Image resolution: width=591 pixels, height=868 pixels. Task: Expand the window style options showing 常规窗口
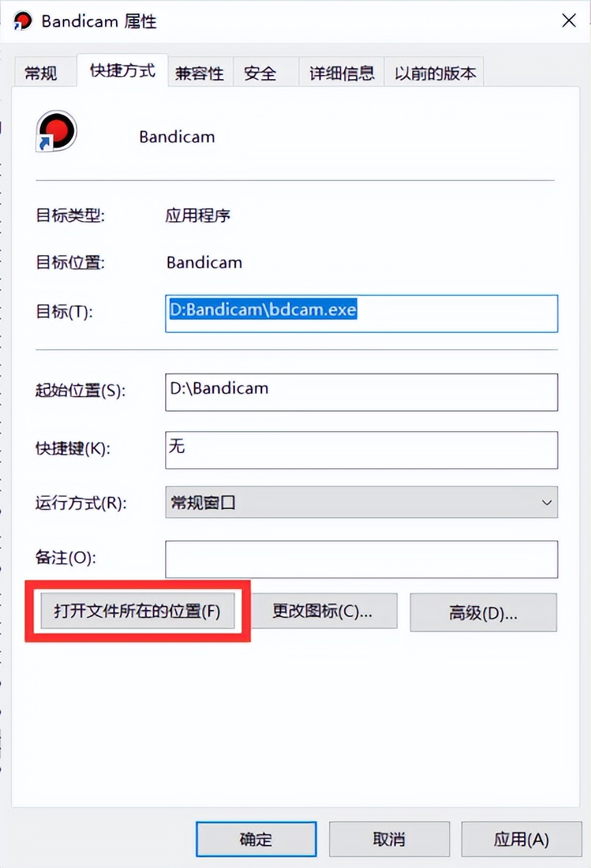click(x=546, y=502)
